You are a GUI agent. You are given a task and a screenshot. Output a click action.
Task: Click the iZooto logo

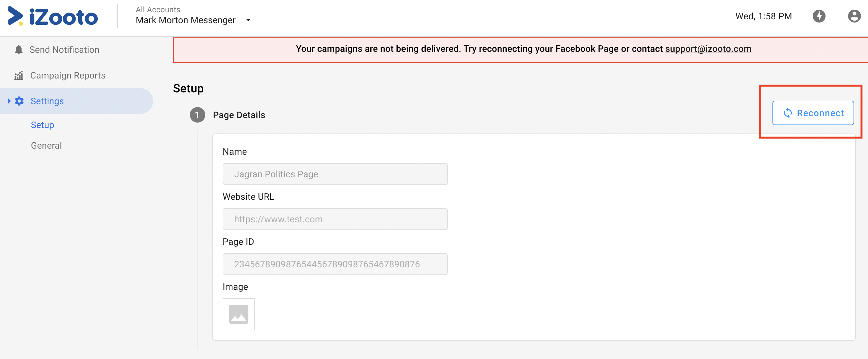(x=53, y=16)
